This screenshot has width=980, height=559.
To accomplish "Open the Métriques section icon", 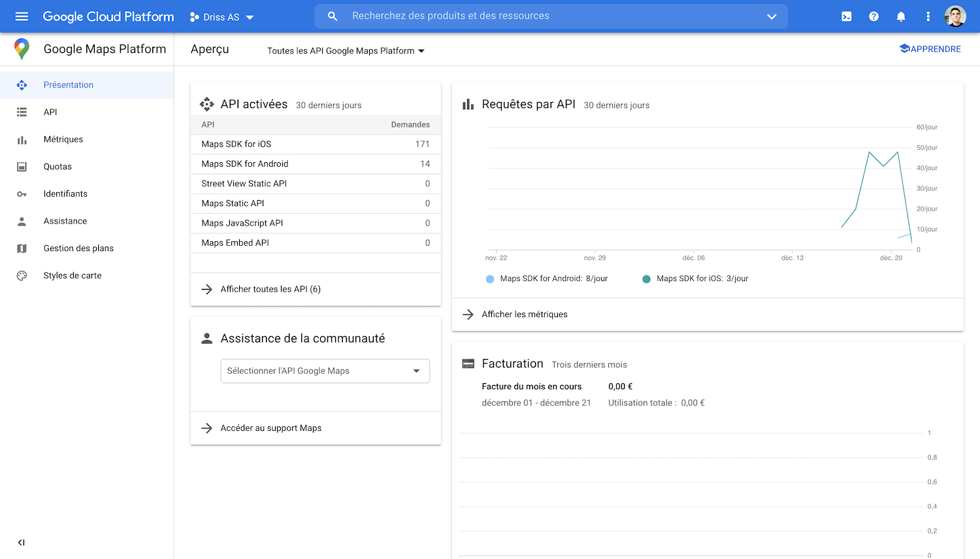I will 22,139.
